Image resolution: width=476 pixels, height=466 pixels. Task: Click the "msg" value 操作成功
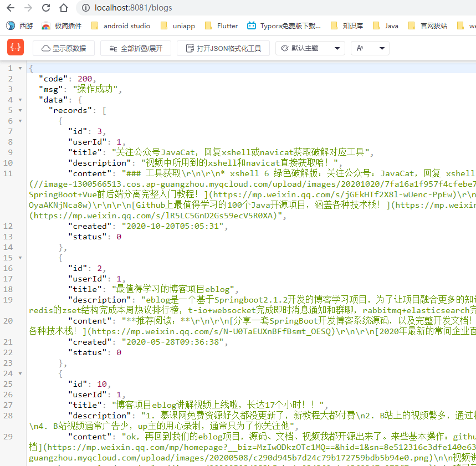tap(95, 89)
